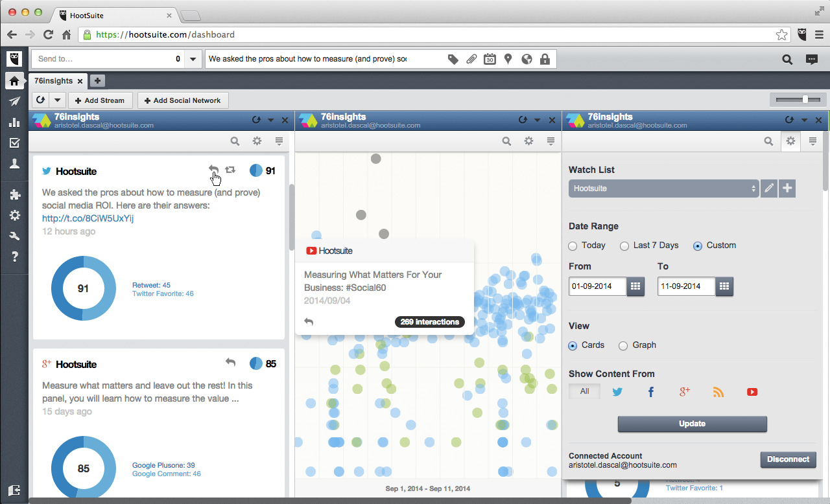Screen dimensions: 830x504
Task: Click the tag icon in compose bar
Action: [x=453, y=59]
